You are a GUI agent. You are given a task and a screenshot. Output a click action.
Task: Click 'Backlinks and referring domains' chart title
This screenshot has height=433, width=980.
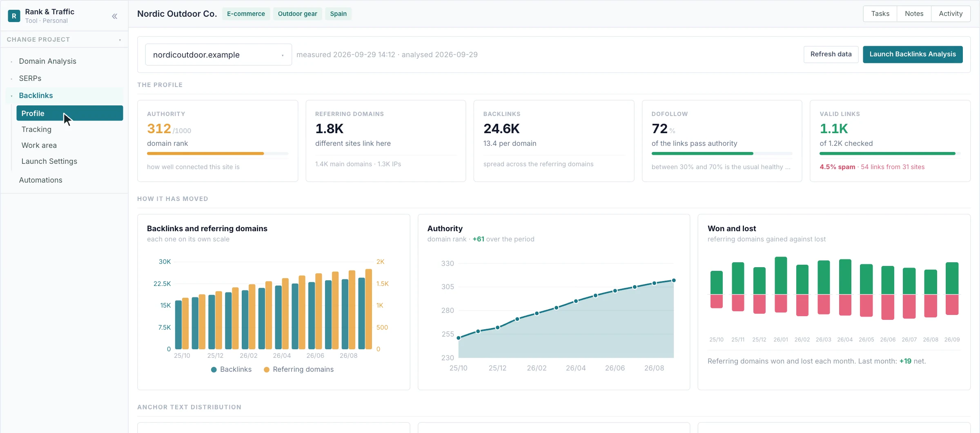click(207, 229)
